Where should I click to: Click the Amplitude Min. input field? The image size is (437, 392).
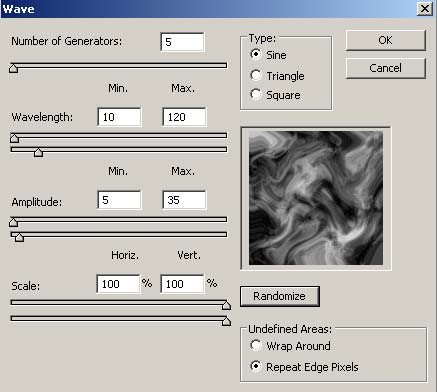tap(119, 200)
